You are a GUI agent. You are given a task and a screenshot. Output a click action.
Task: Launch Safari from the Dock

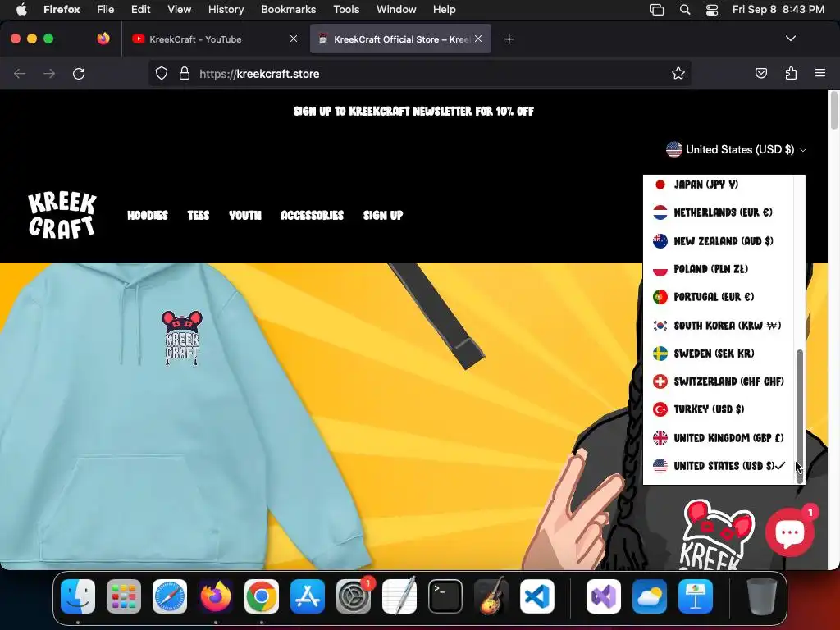click(170, 596)
